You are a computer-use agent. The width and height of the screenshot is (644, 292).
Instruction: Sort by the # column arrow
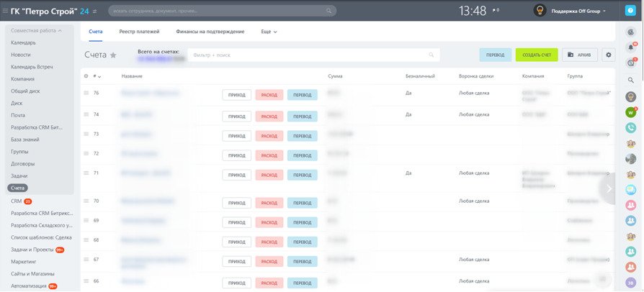click(99, 77)
